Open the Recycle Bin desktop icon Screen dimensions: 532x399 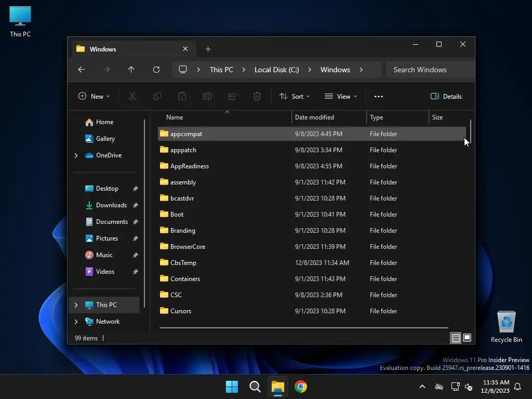(506, 327)
